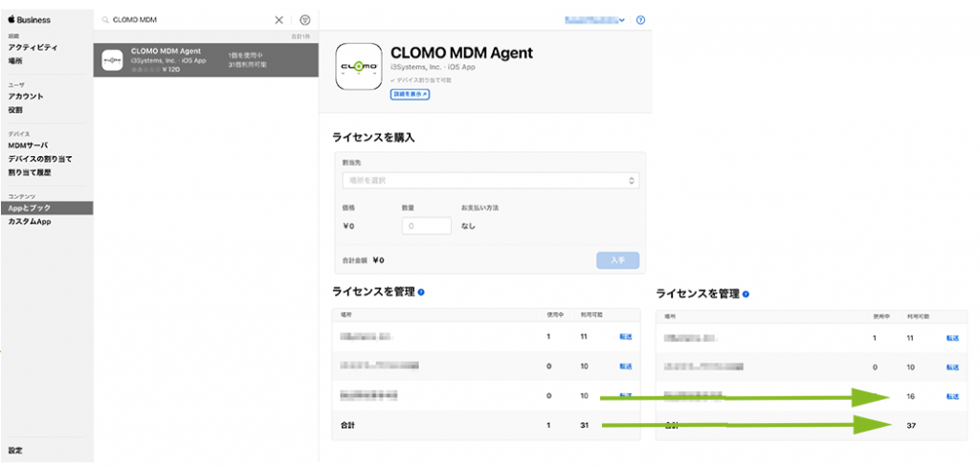The width and height of the screenshot is (980, 467).
Task: Open デバイスの割り当て in sidebar
Action: point(40,159)
